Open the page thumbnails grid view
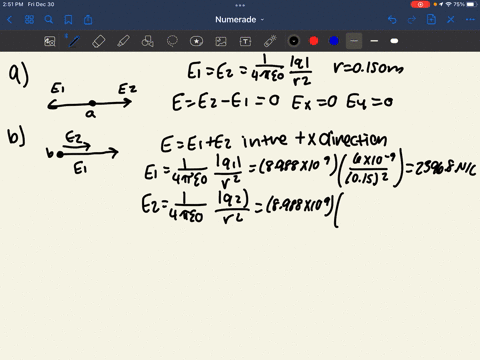The height and width of the screenshot is (360, 480). 29,20
